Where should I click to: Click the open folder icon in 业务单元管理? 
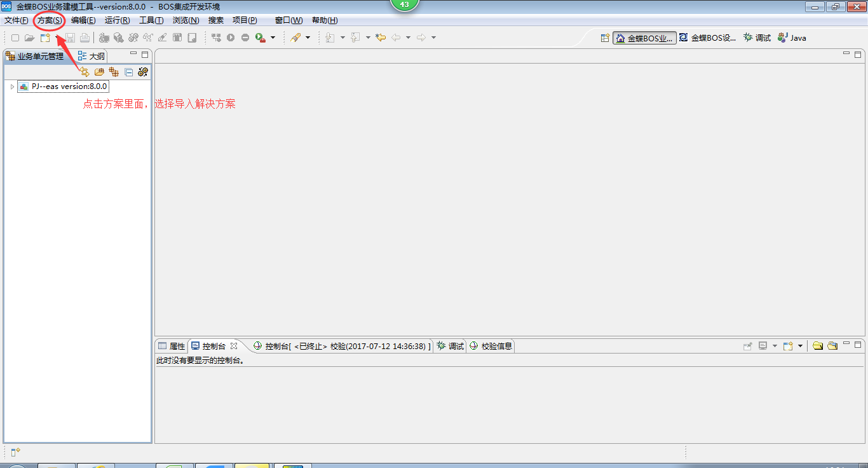(99, 72)
